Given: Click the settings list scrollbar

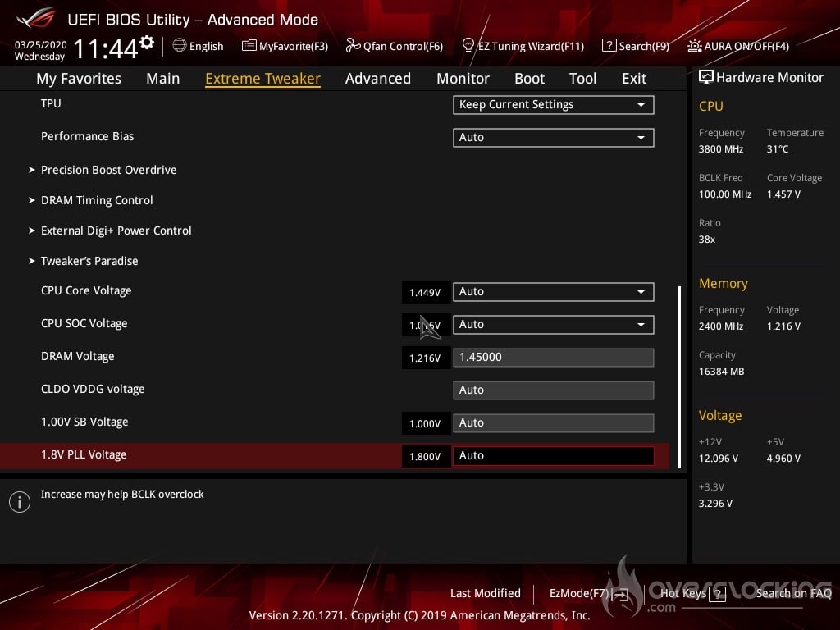Looking at the screenshot, I should (680, 377).
